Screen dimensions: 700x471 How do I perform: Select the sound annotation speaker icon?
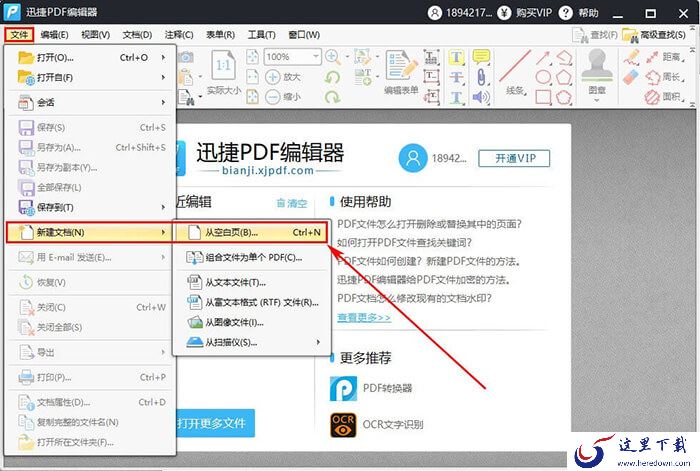[x=481, y=97]
